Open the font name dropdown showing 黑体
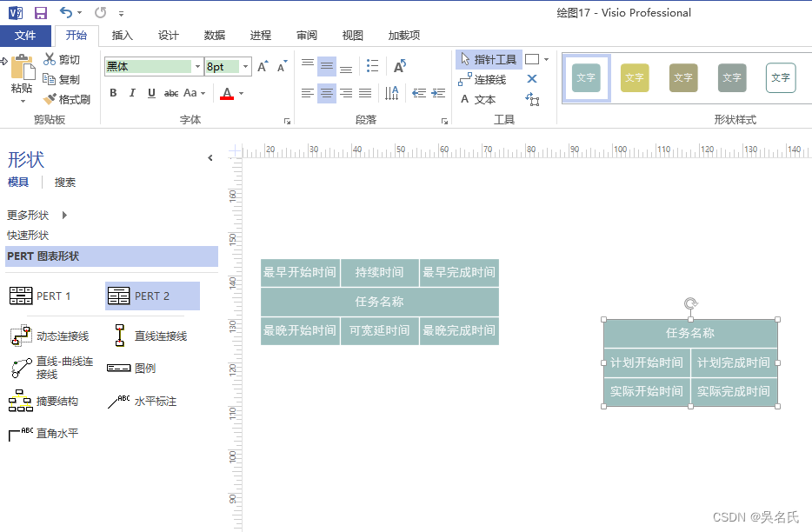 (x=196, y=66)
